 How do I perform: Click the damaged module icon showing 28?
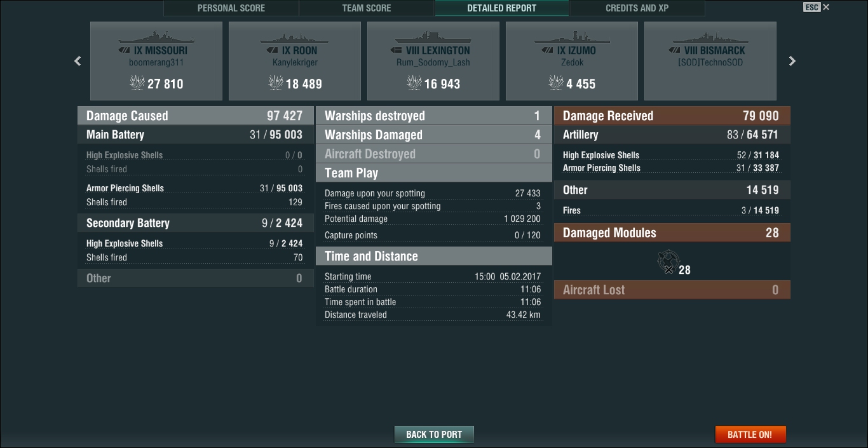pyautogui.click(x=668, y=262)
